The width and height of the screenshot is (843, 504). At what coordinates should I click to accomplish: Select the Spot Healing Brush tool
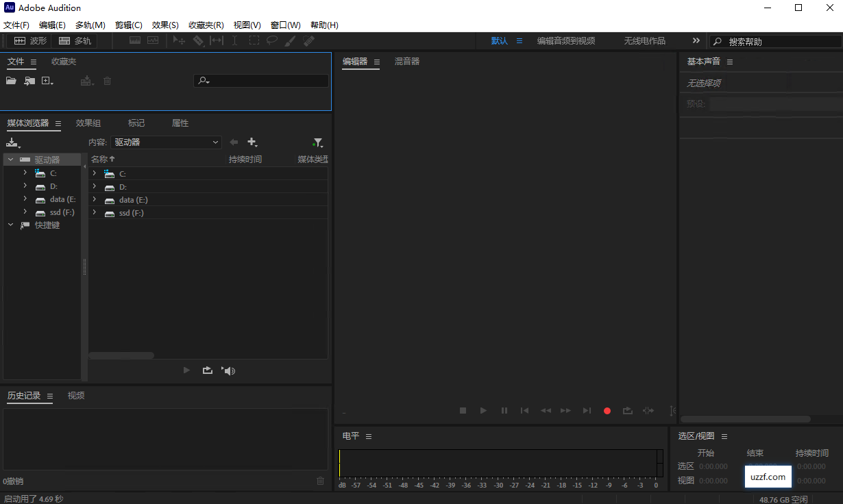(x=307, y=40)
